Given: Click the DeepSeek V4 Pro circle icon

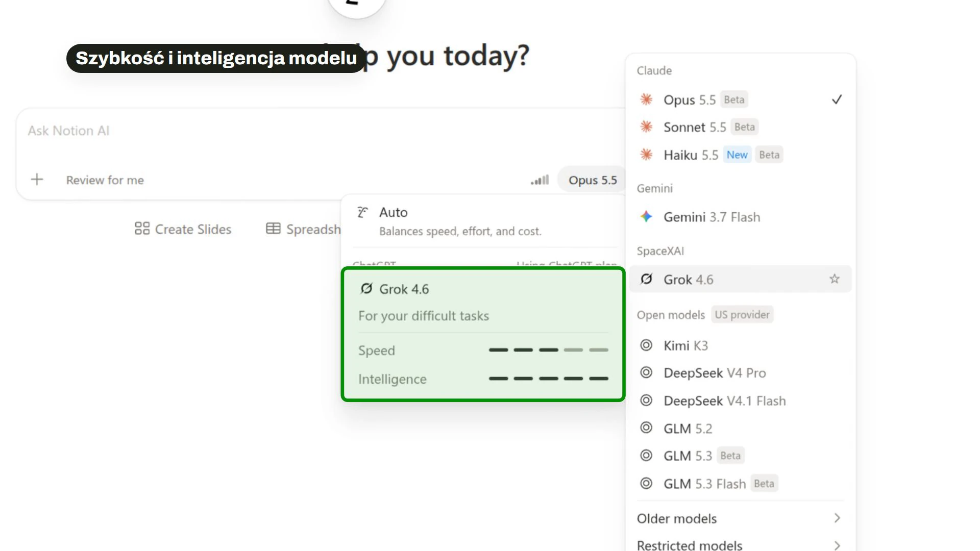Looking at the screenshot, I should click(x=646, y=373).
